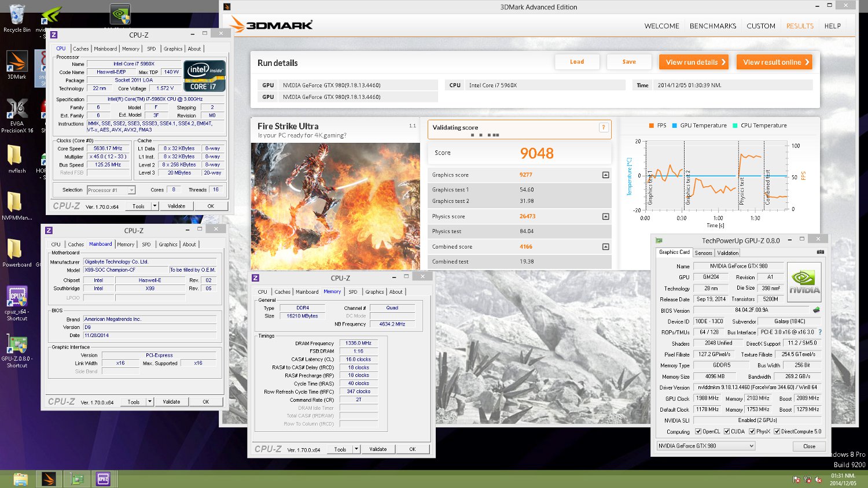868x488 pixels.
Task: Go to CUSTOM in 3DMark menu
Action: click(x=761, y=26)
